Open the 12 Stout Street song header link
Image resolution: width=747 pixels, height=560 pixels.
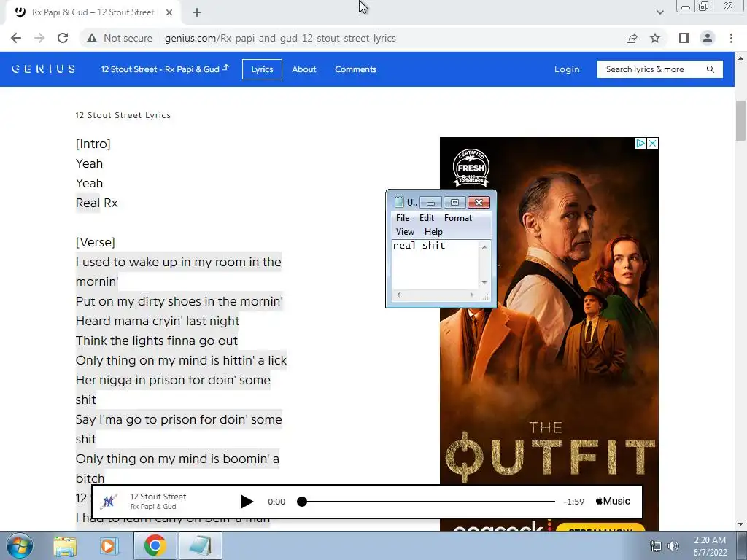pyautogui.click(x=165, y=69)
